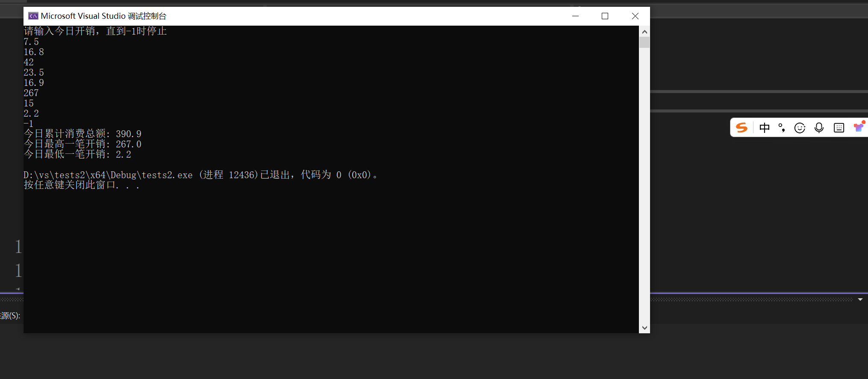Click the scrollbar up arrow in console
Viewport: 868px width, 379px height.
tap(644, 32)
